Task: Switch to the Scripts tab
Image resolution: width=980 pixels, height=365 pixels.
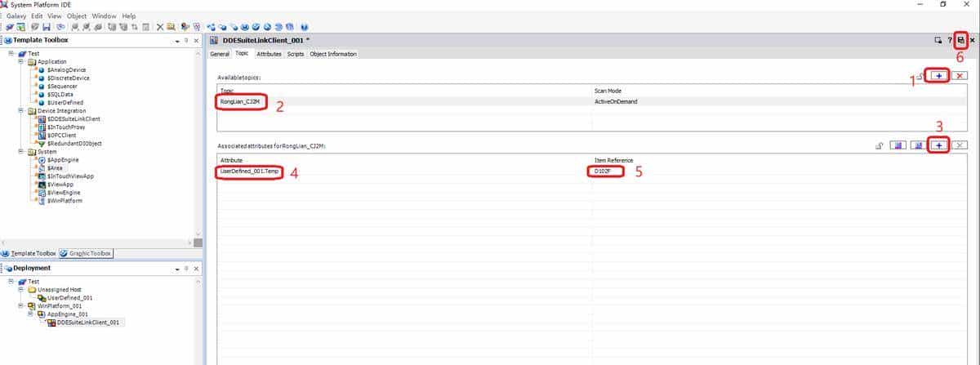Action: click(296, 54)
